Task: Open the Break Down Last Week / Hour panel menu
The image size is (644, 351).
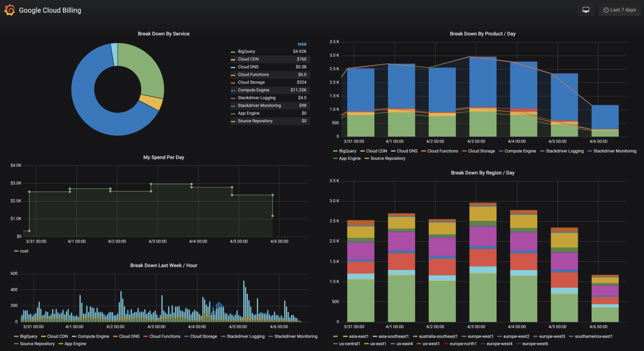Action: [x=164, y=265]
